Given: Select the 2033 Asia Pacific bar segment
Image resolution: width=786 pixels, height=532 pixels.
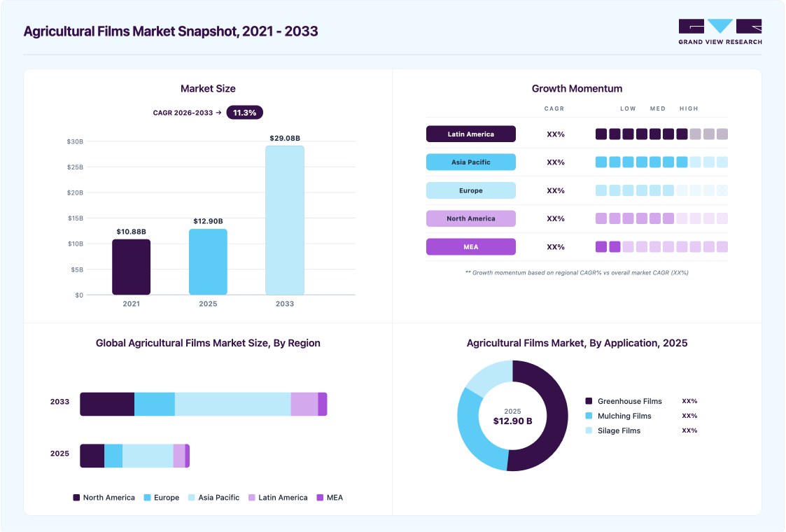Looking at the screenshot, I should (232, 404).
